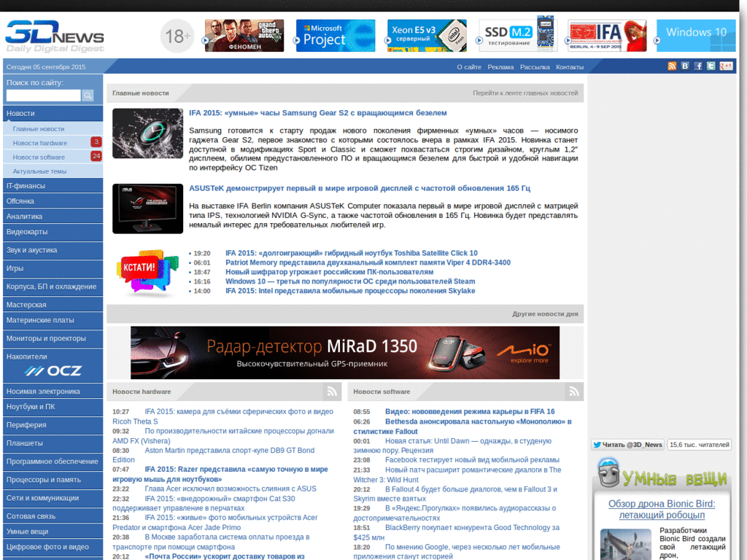Open the Xeon E5 v3 banner
The image size is (747, 560).
(x=427, y=36)
